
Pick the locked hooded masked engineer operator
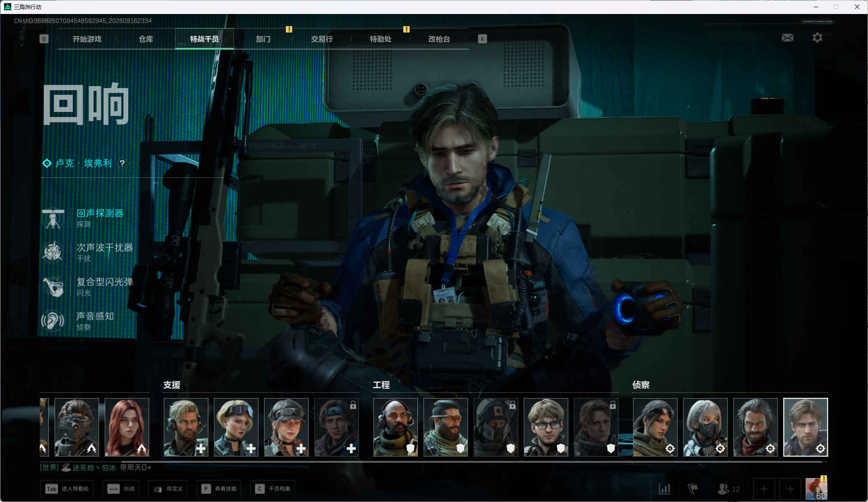496,427
